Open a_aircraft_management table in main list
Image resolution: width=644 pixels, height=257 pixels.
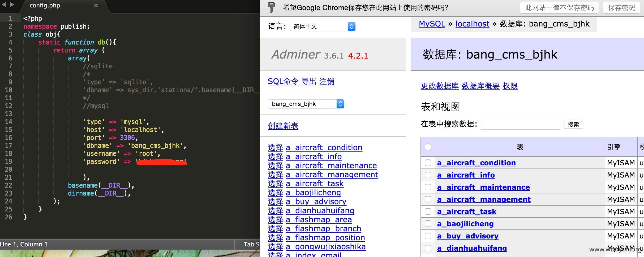[x=484, y=199]
